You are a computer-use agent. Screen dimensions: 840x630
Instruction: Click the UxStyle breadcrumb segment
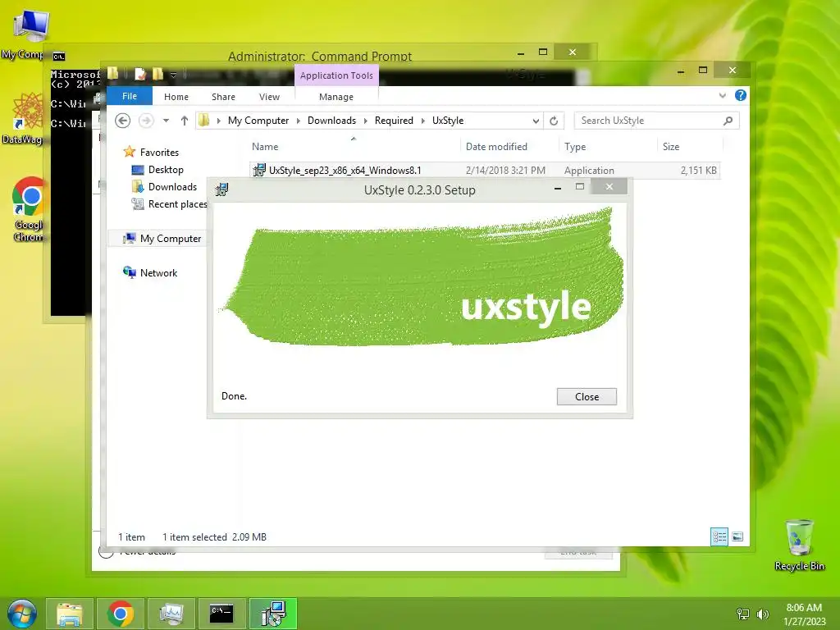pyautogui.click(x=448, y=121)
